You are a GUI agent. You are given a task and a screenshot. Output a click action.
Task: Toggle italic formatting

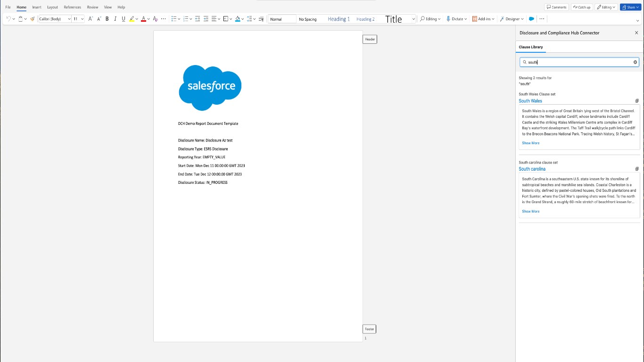(x=115, y=19)
